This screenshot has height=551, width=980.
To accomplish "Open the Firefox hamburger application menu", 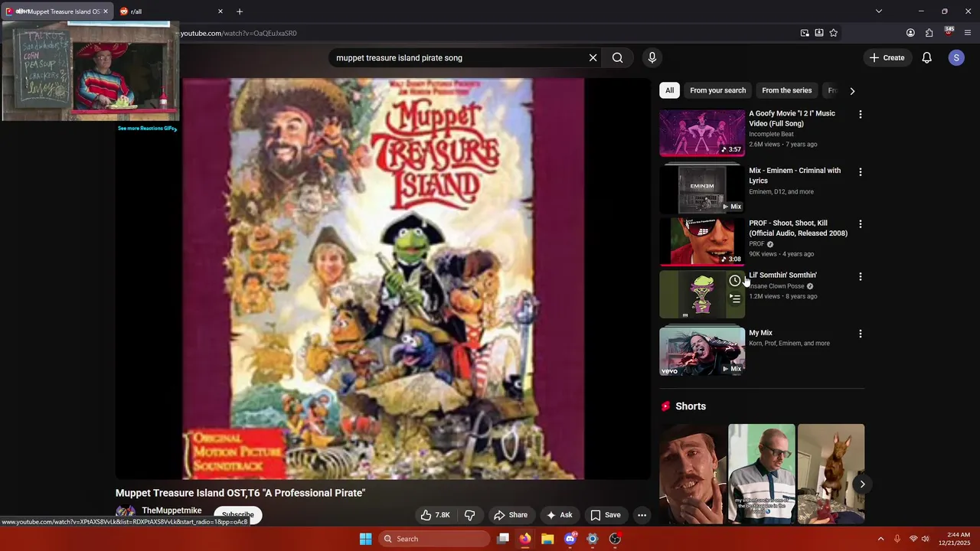I will tap(968, 33).
